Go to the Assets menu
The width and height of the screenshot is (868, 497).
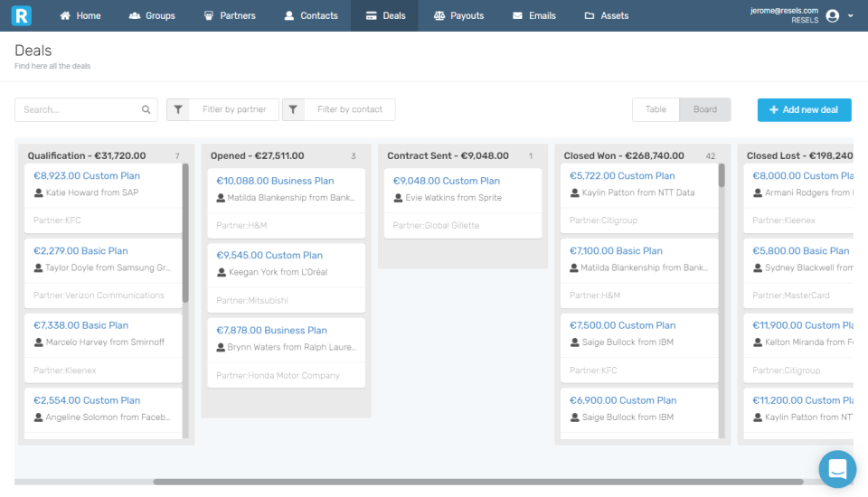[x=606, y=15]
